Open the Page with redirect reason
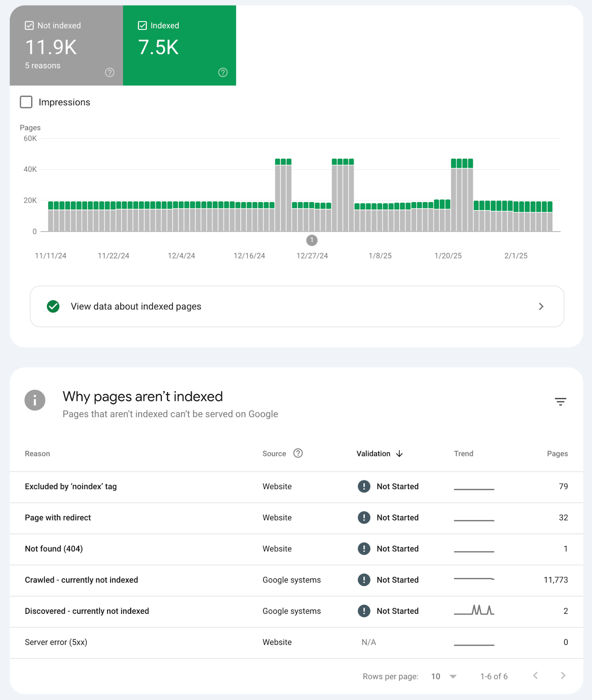Image resolution: width=592 pixels, height=700 pixels. click(58, 518)
